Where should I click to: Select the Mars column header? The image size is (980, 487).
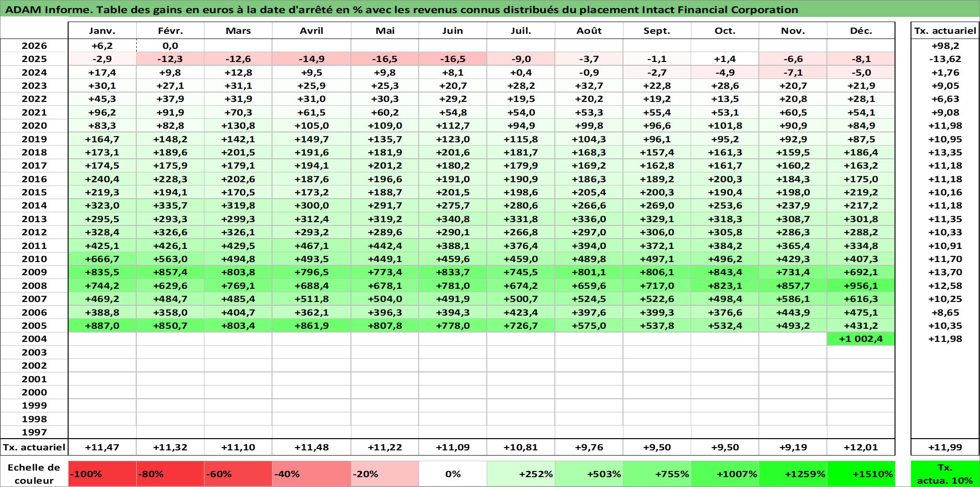coord(238,31)
